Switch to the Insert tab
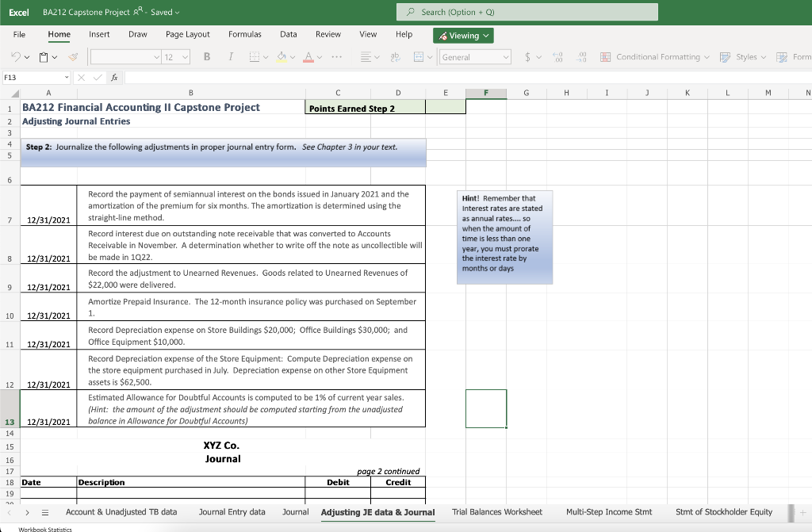Screen dimensions: 812x532 coord(99,35)
